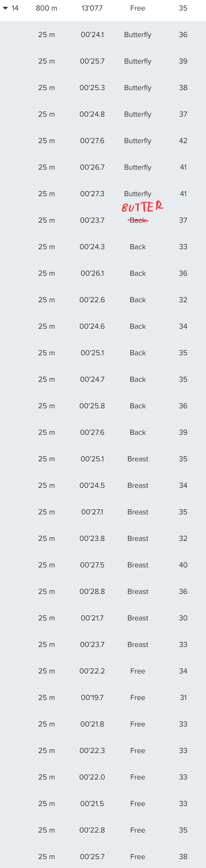206x868 pixels.
Task: Click the Free label in the 800 m row
Action: pyautogui.click(x=138, y=8)
